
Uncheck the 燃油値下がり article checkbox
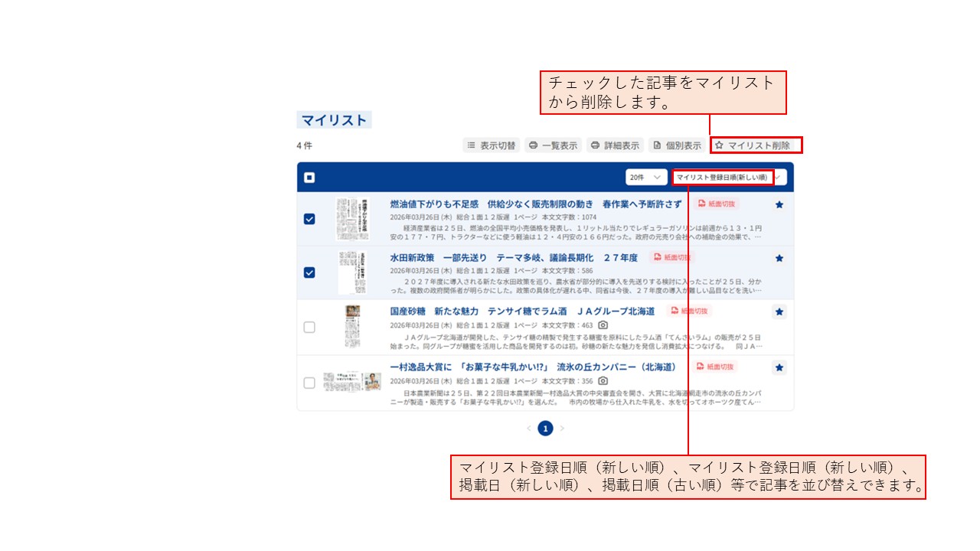pyautogui.click(x=309, y=219)
